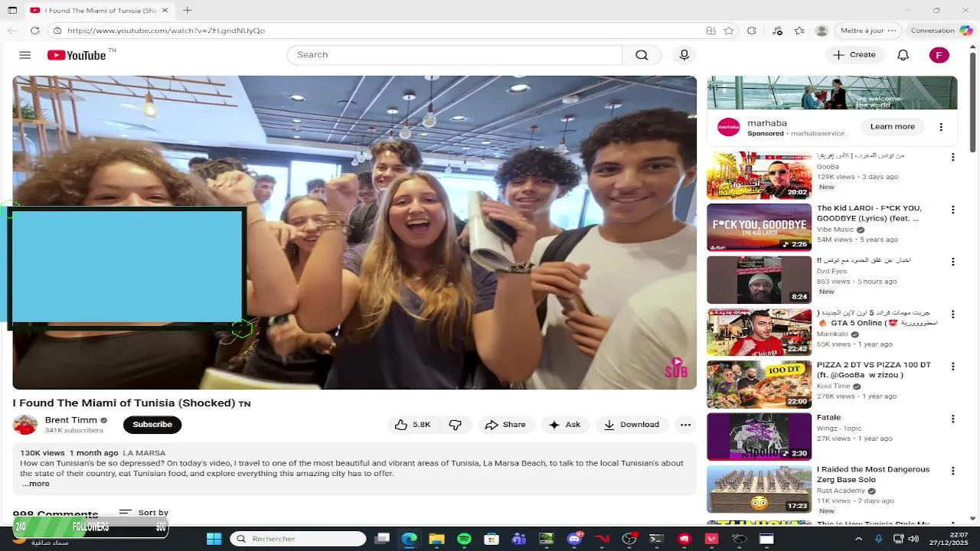Open Sort by comments dropdown
This screenshot has width=980, height=551.
click(144, 513)
